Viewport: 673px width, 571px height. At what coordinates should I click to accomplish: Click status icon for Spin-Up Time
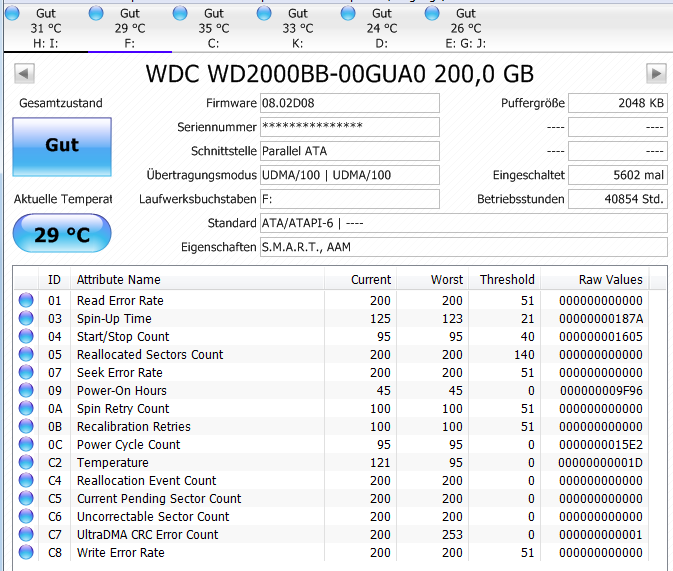26,318
